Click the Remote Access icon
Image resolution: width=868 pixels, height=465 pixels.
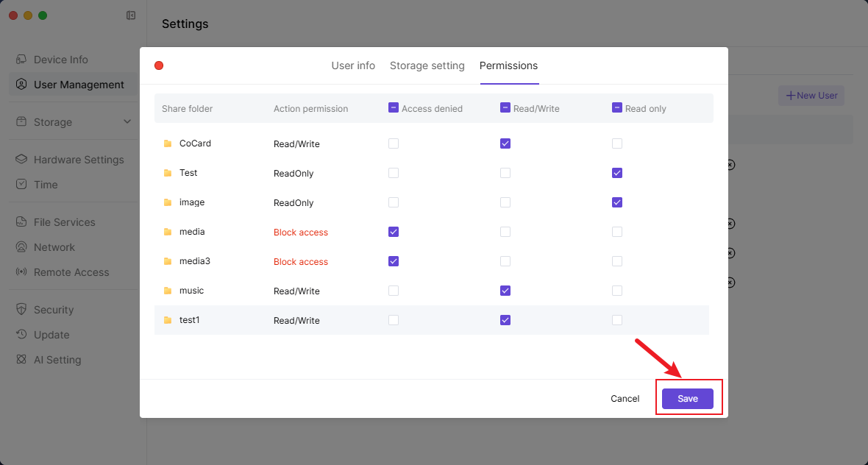[x=21, y=272]
